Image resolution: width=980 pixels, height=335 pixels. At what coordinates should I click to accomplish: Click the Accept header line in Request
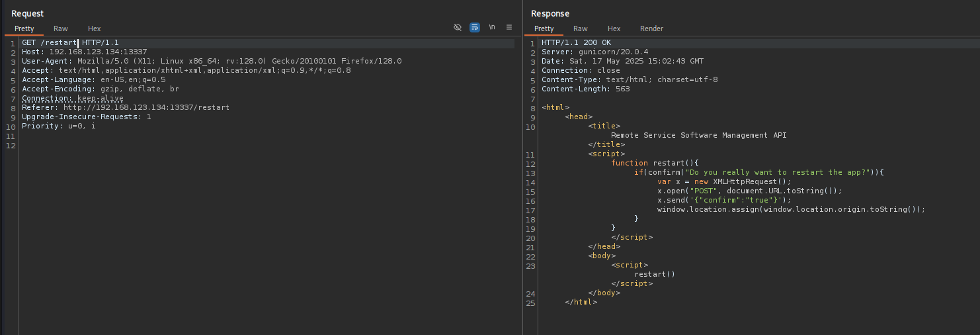pyautogui.click(x=186, y=70)
